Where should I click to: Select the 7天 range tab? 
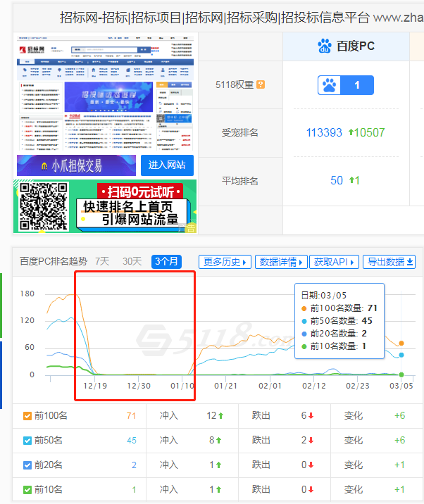point(102,261)
